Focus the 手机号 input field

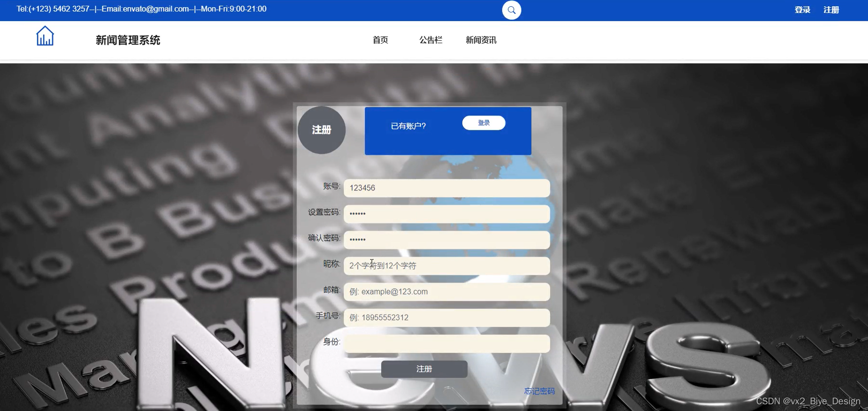point(447,317)
